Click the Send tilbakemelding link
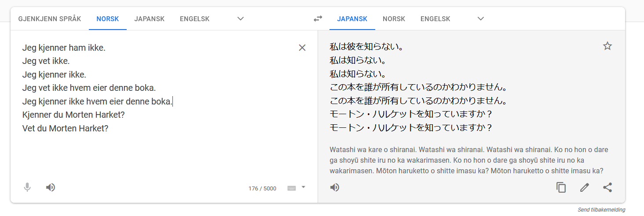 [x=601, y=210]
